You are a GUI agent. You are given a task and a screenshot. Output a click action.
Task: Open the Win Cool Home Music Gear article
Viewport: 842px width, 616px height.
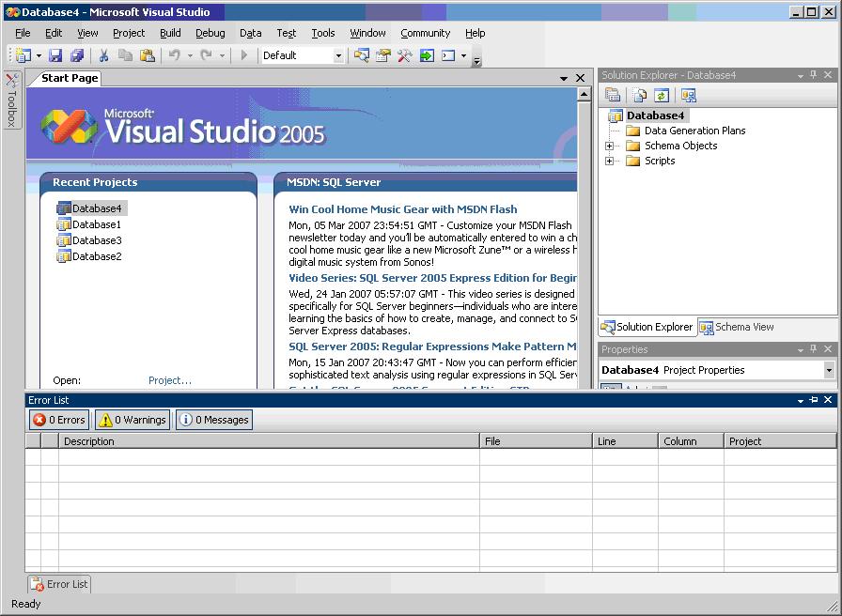click(x=403, y=209)
